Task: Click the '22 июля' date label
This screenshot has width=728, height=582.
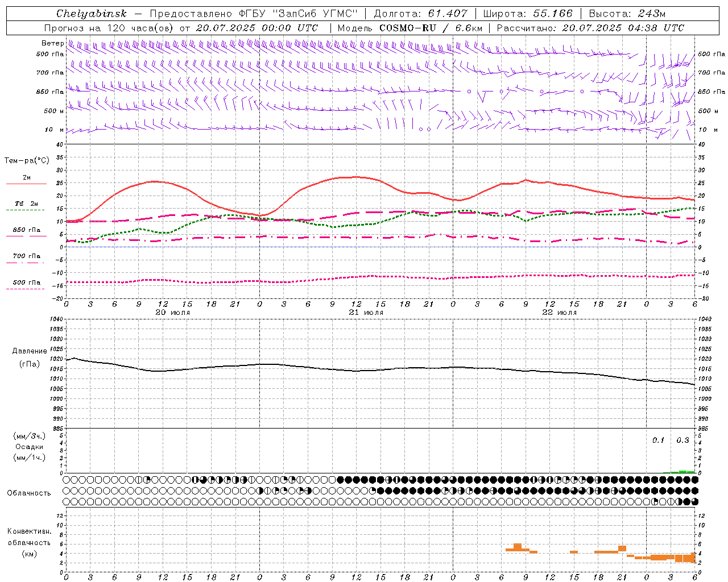Action: [560, 313]
